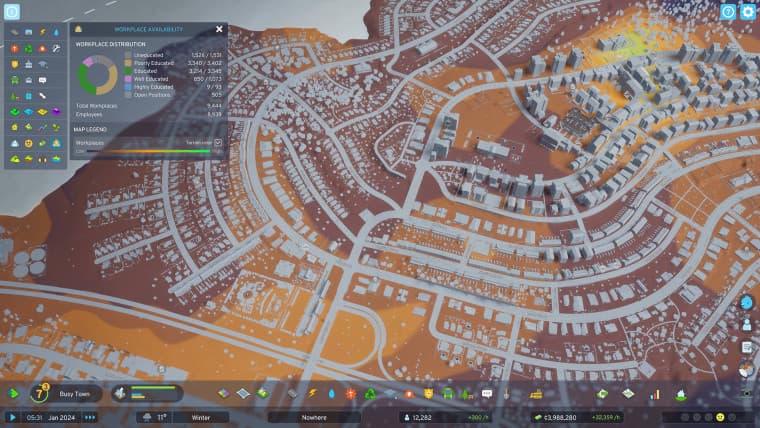Click the happiness smiley indicator
The width and height of the screenshot is (760, 428).
pyautogui.click(x=719, y=417)
